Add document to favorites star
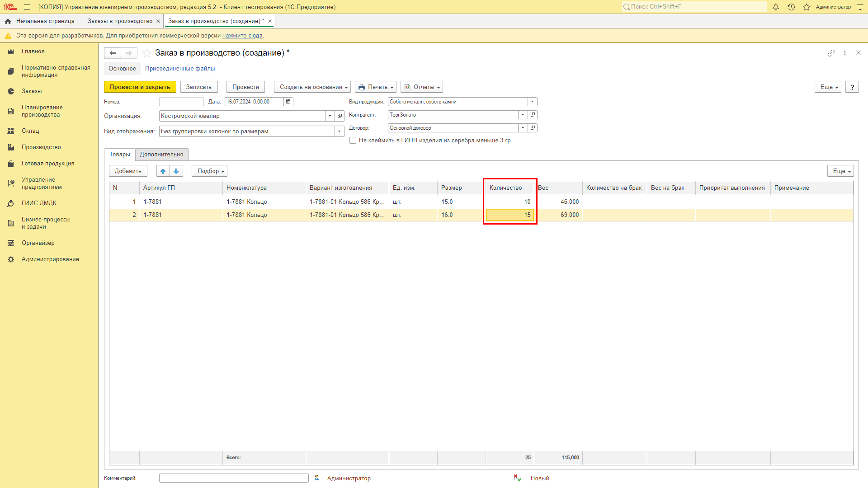The image size is (868, 488). (147, 53)
